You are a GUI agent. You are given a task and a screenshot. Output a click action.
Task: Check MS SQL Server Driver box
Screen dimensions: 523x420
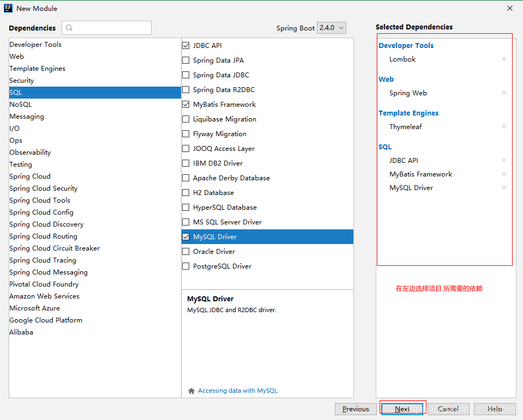coord(186,222)
